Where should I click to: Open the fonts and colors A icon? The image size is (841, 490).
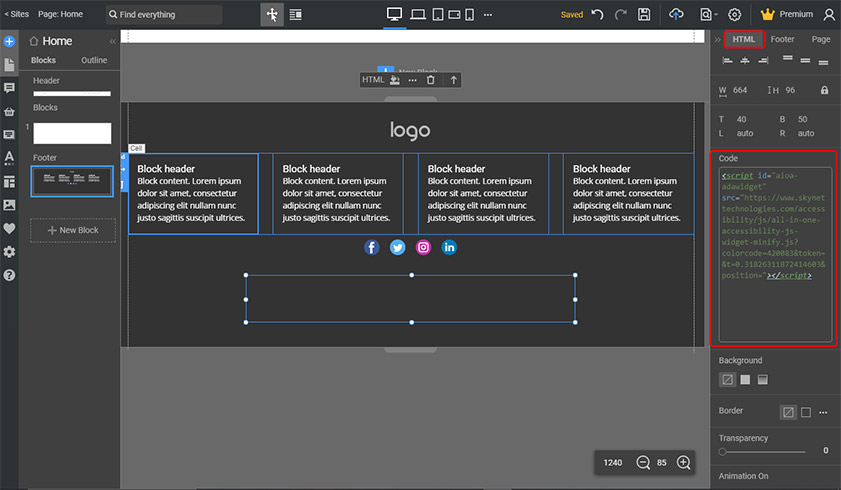click(x=9, y=158)
